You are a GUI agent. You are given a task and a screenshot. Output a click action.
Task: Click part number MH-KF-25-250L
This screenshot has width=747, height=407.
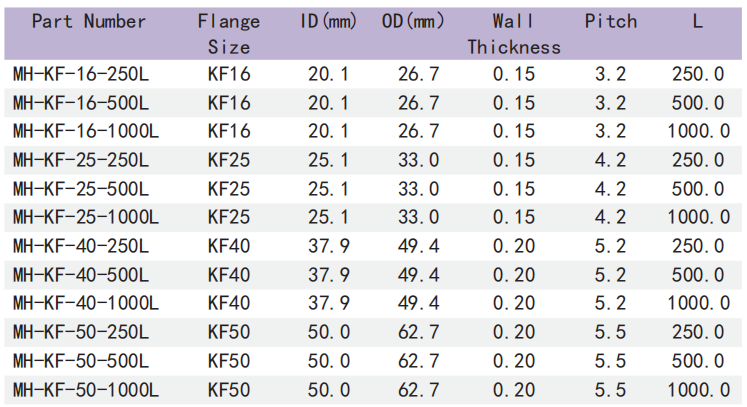coord(81,160)
